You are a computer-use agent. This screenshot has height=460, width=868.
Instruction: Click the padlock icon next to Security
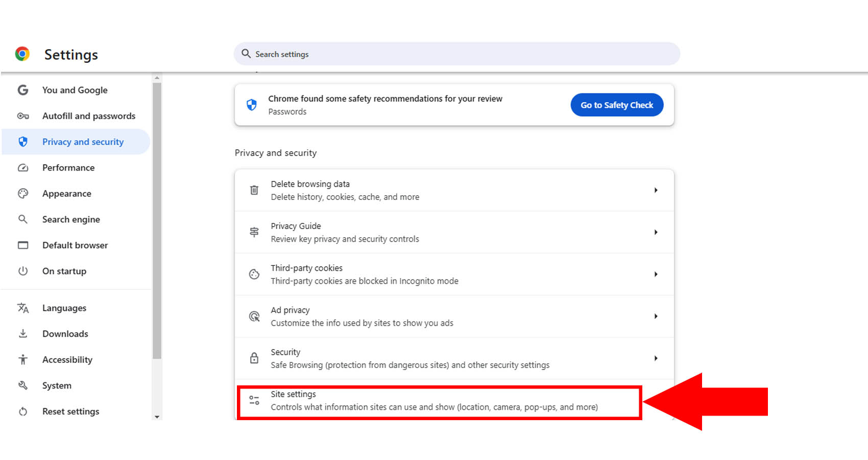click(254, 358)
